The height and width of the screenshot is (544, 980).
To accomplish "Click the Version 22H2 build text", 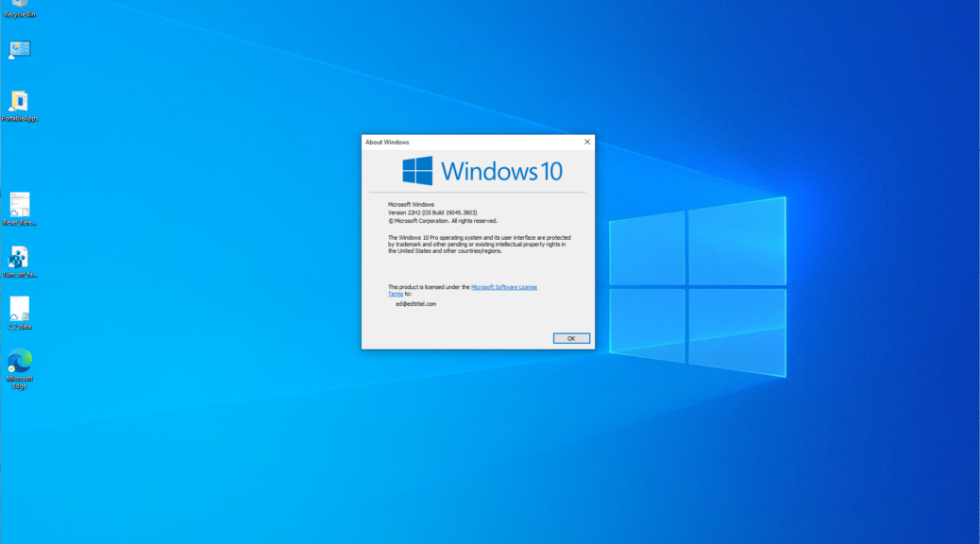I will (432, 212).
